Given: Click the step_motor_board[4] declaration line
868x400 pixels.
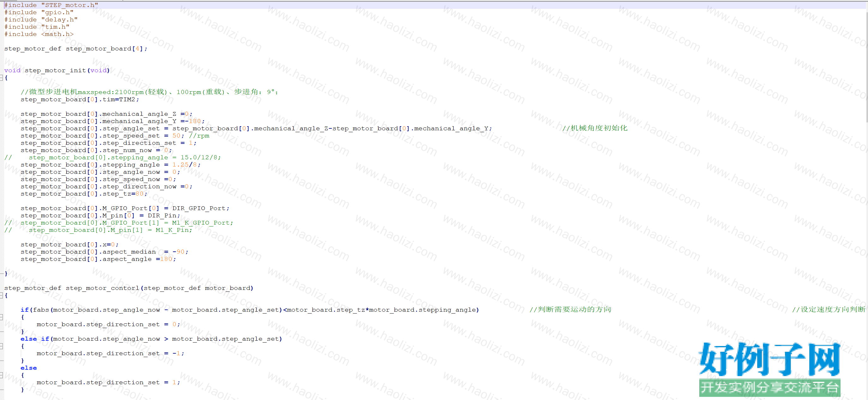Looking at the screenshot, I should [76, 49].
